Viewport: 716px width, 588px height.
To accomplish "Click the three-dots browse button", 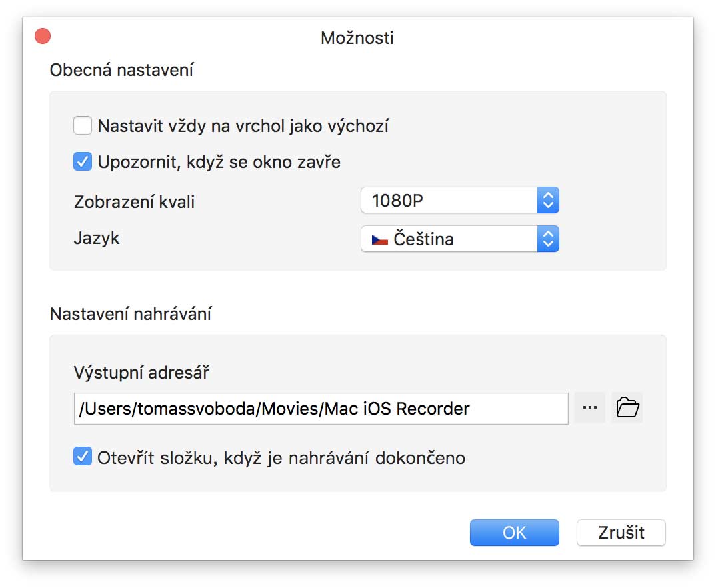I will 589,407.
